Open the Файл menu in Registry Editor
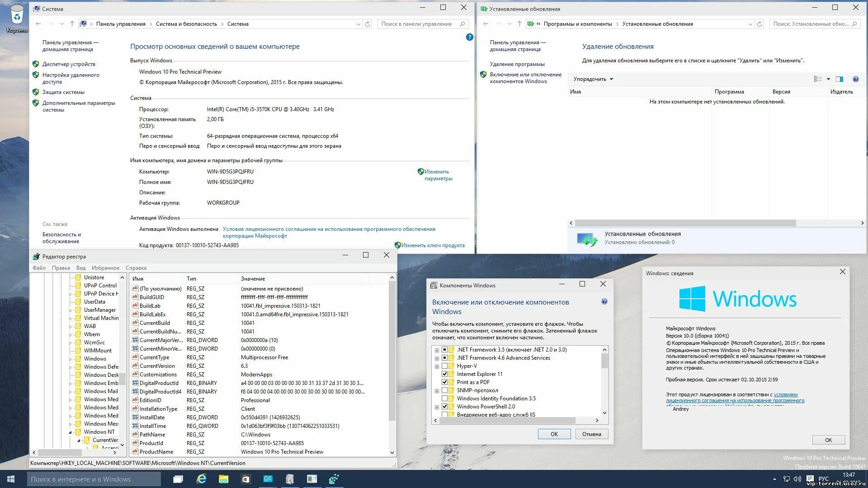Screen dimensions: 868x488 click(39, 268)
